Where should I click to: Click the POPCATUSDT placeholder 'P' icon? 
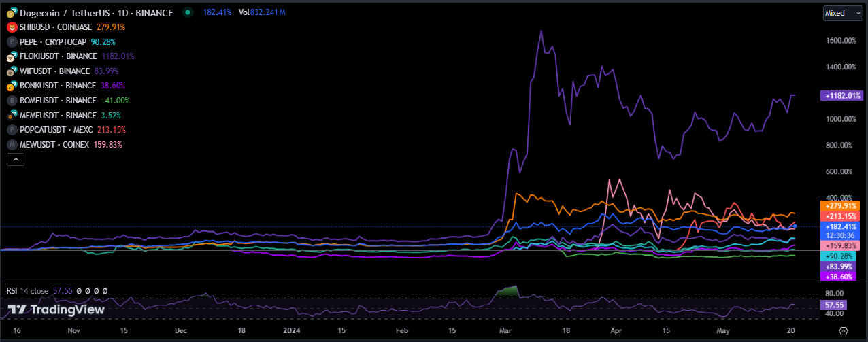coord(12,130)
